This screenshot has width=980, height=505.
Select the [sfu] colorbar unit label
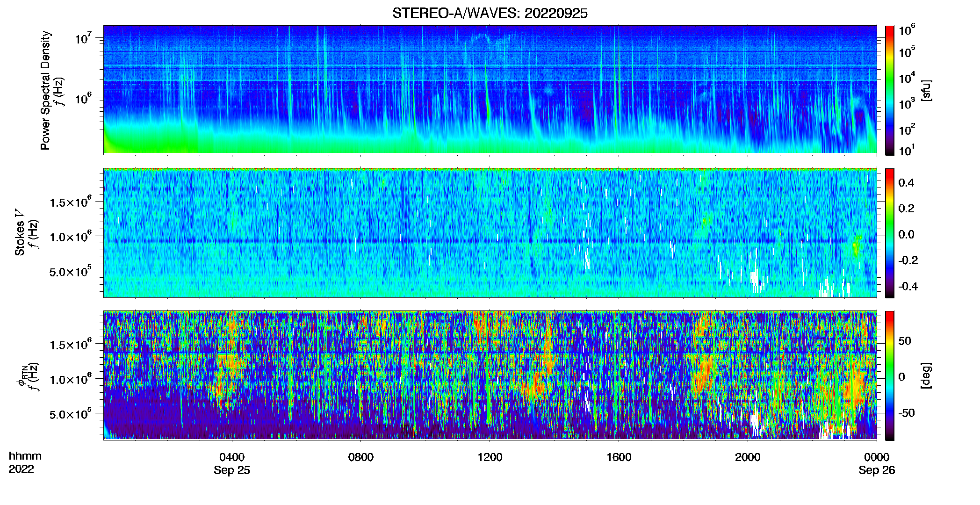click(x=926, y=90)
